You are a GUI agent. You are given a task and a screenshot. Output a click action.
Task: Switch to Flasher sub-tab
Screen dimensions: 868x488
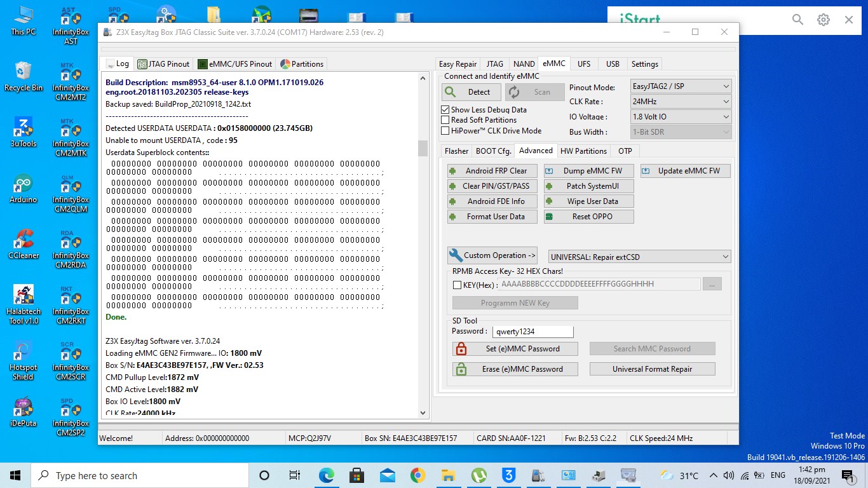pyautogui.click(x=456, y=151)
